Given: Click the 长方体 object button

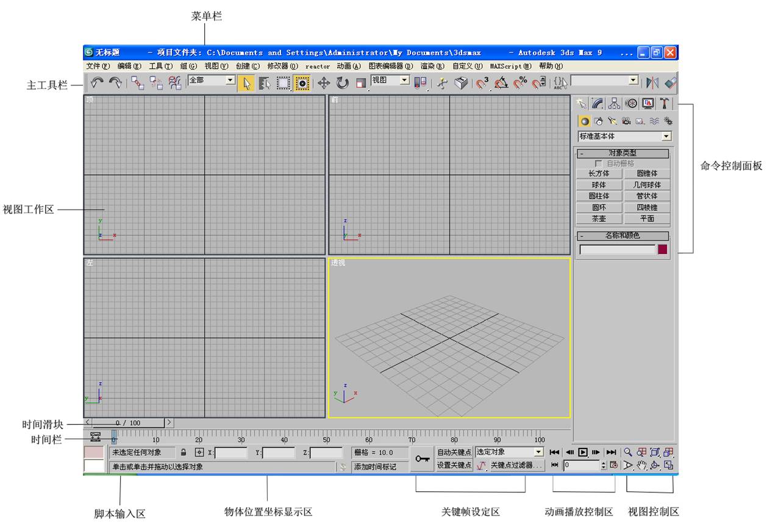Looking at the screenshot, I should pyautogui.click(x=599, y=174).
